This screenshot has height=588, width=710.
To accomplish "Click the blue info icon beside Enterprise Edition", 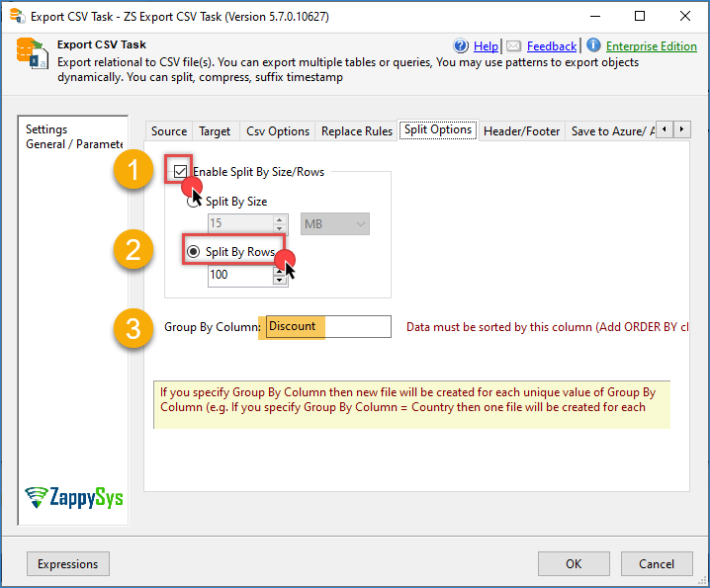I will click(593, 45).
